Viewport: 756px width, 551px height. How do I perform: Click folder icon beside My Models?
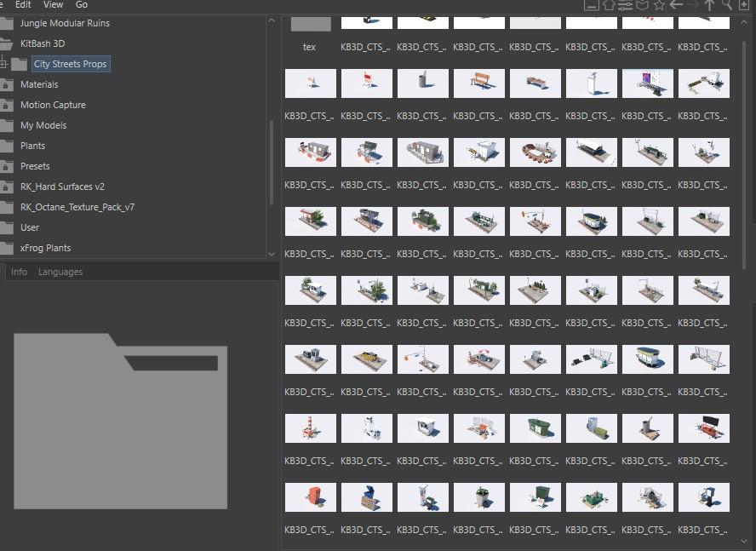[x=6, y=125]
